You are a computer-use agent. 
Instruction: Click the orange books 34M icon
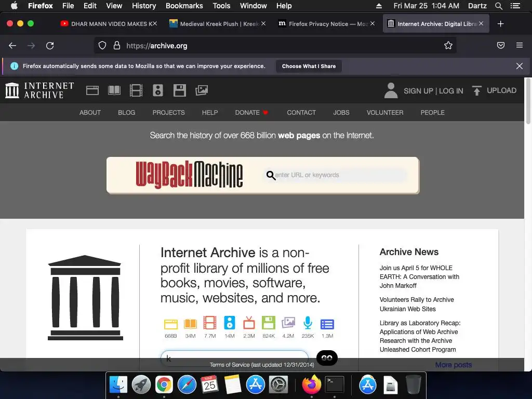coord(190,324)
